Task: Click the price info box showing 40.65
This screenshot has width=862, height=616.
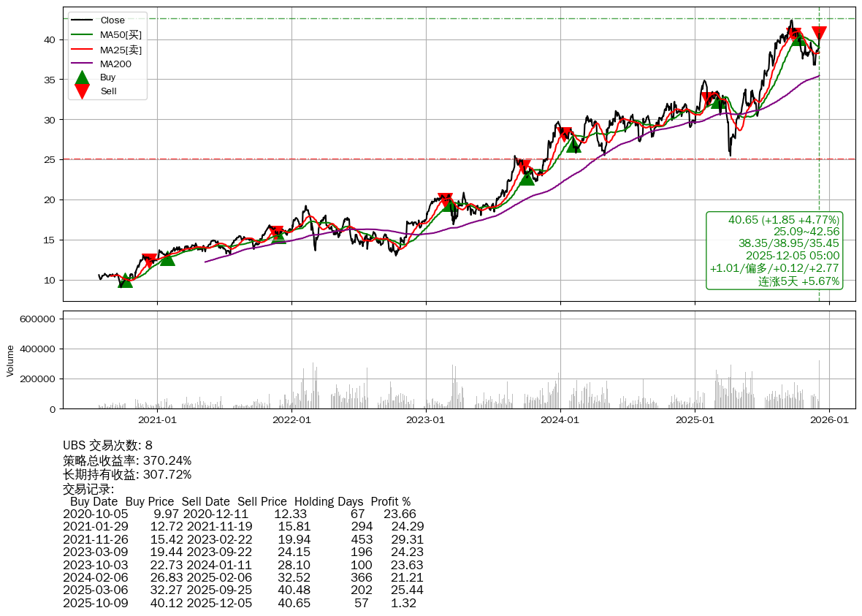Action: (774, 250)
